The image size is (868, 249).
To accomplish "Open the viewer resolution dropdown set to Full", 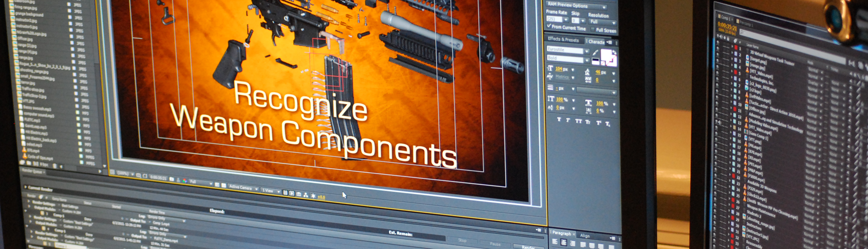I will click(x=201, y=182).
